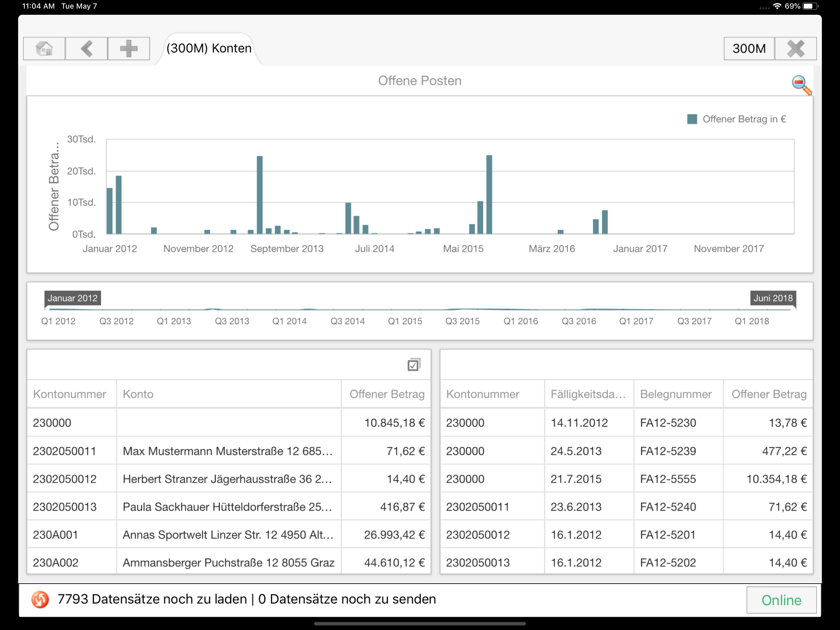
Task: Click account number 230A001
Action: click(55, 535)
